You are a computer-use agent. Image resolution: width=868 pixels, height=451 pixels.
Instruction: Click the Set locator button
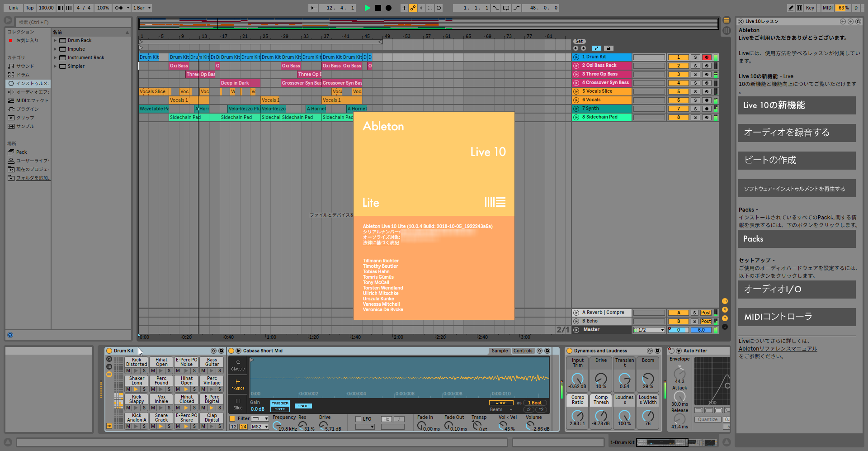(579, 41)
